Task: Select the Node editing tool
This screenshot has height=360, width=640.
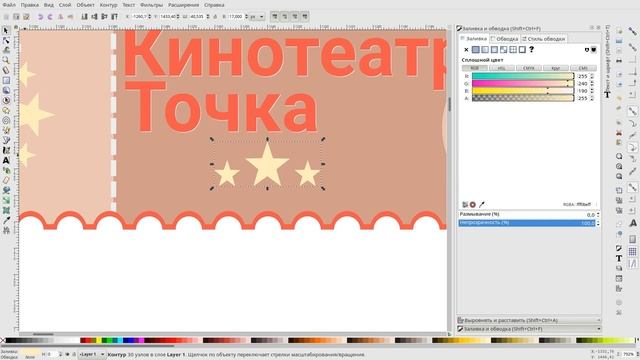Action: pyautogui.click(x=6, y=41)
